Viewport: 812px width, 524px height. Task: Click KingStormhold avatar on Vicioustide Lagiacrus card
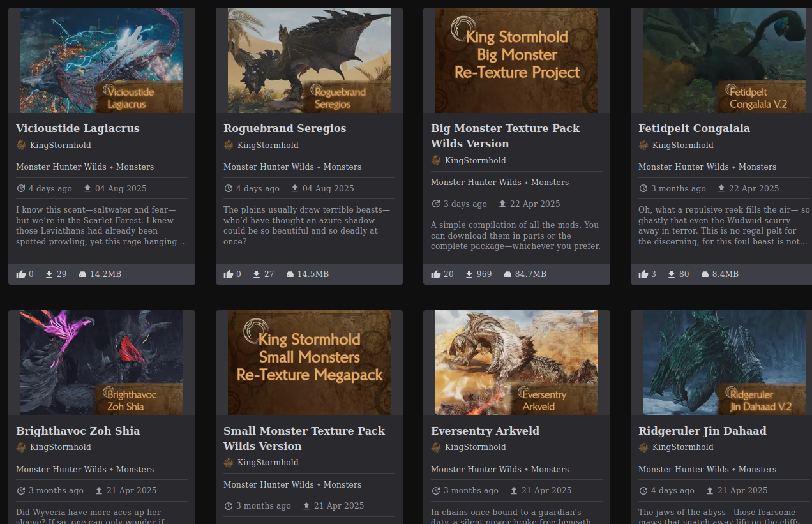pos(21,145)
